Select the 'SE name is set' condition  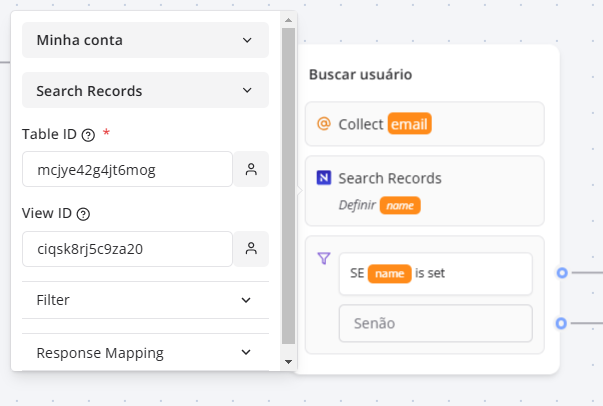coord(435,273)
